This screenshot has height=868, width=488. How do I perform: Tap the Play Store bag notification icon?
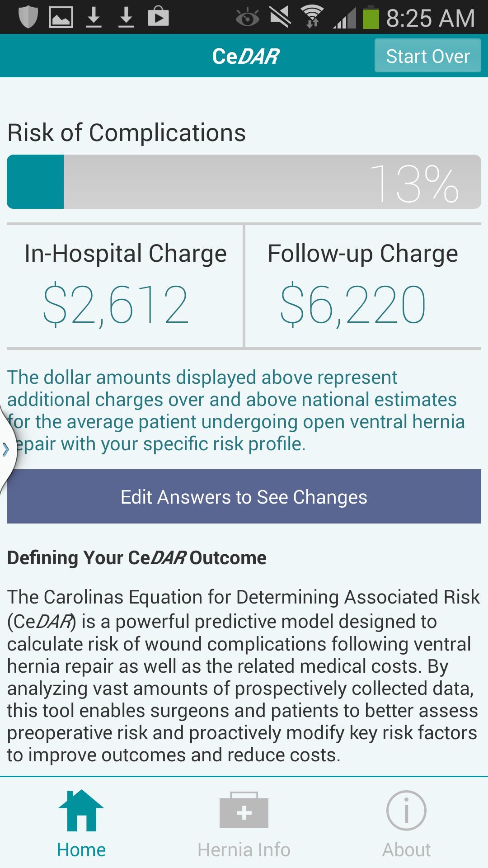158,17
